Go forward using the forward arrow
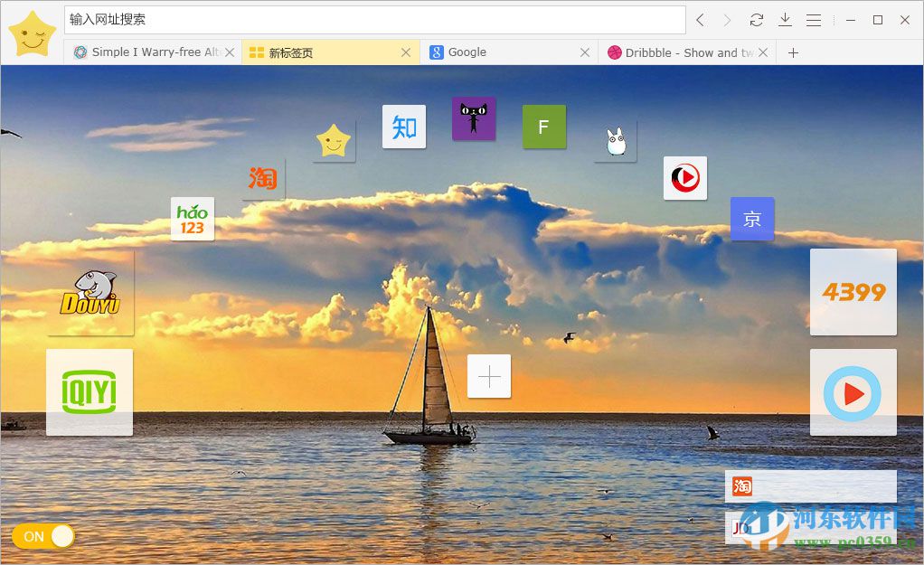This screenshot has width=924, height=565. click(727, 20)
